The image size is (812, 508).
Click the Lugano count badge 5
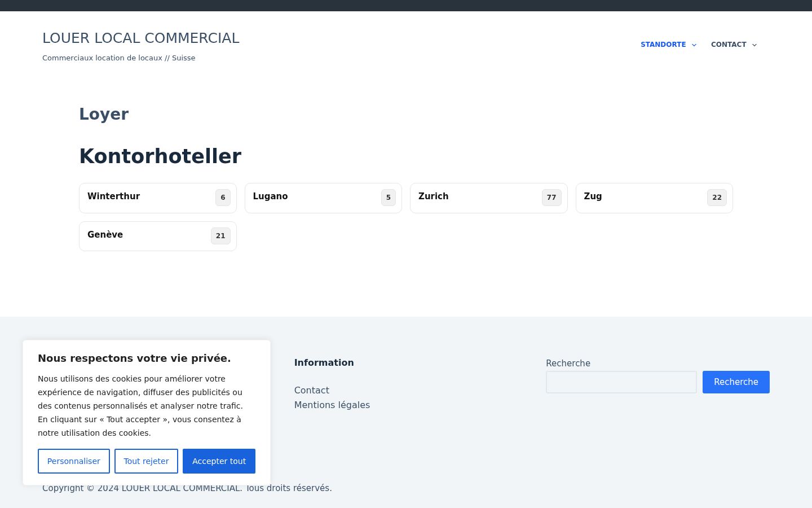(x=389, y=198)
